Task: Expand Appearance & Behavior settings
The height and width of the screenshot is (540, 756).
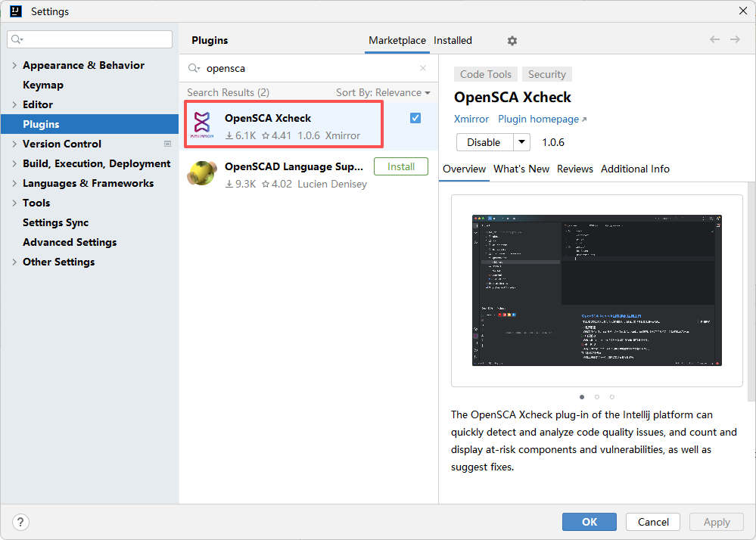Action: pos(14,66)
